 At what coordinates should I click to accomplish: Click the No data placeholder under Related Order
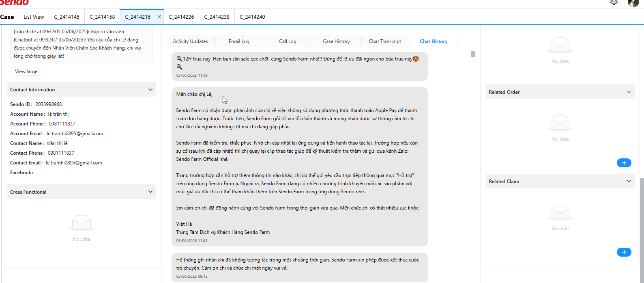(560, 129)
